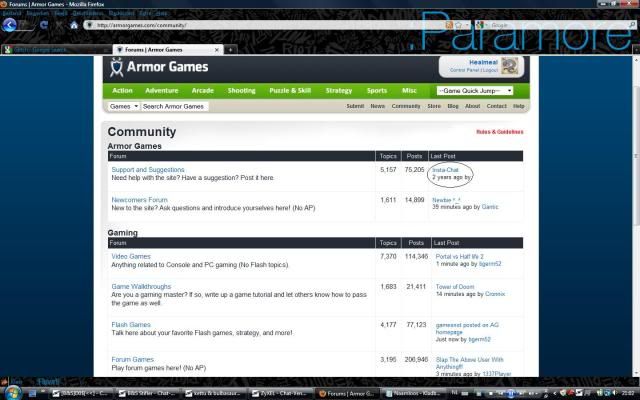This screenshot has height=400, width=640.
Task: Open the Sports games category
Action: click(x=376, y=91)
